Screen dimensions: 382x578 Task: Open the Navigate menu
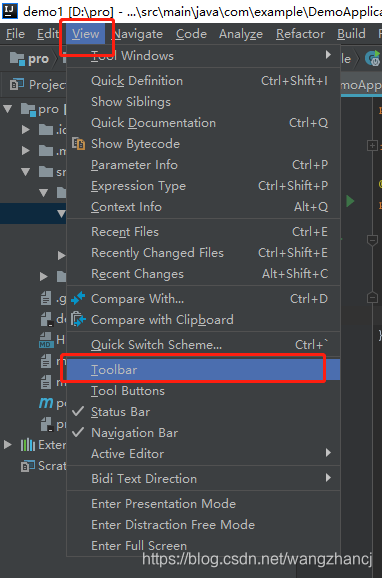(138, 34)
